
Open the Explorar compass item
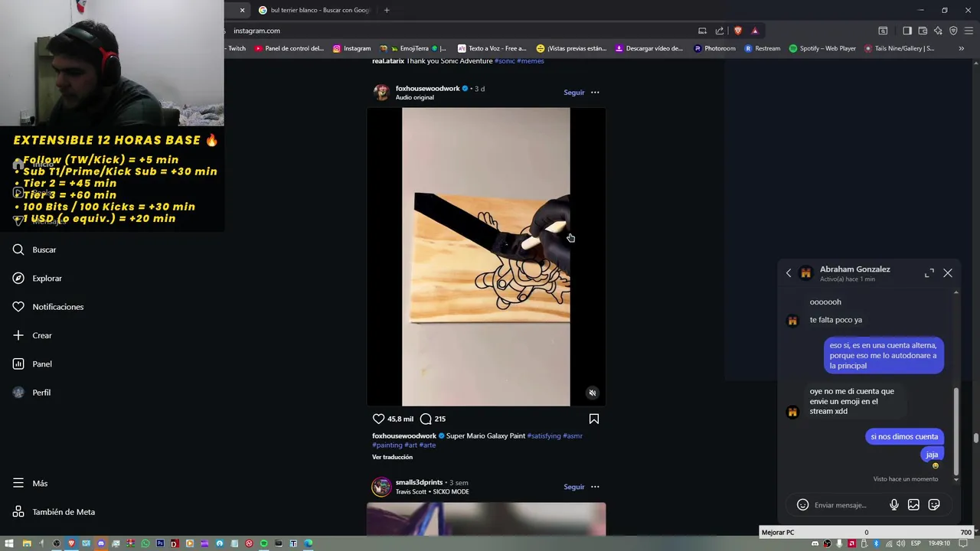pyautogui.click(x=37, y=278)
